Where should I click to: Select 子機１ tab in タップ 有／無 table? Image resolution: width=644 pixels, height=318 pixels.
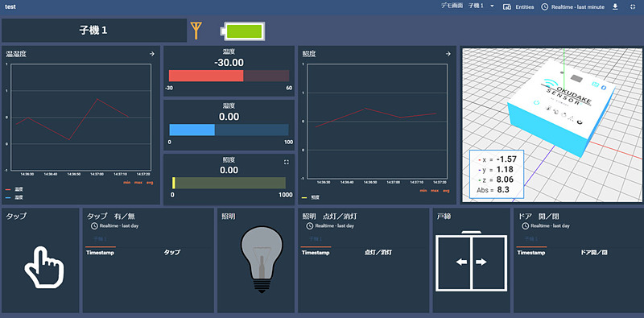[x=100, y=240]
